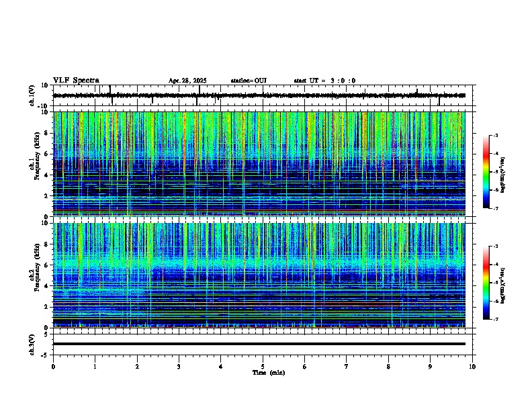Screen dimensions: 532x411
Task: Click the "ch.3(V)" axis label
Action: tap(32, 345)
